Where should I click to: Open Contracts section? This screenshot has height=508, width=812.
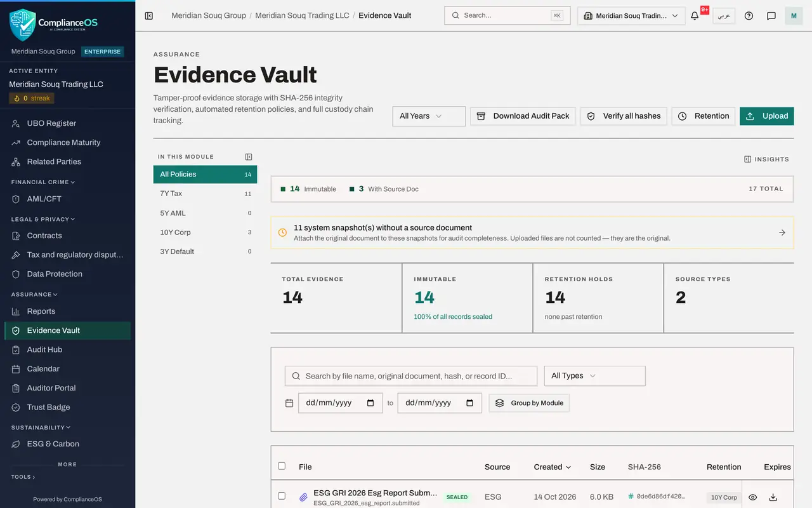[67, 236]
